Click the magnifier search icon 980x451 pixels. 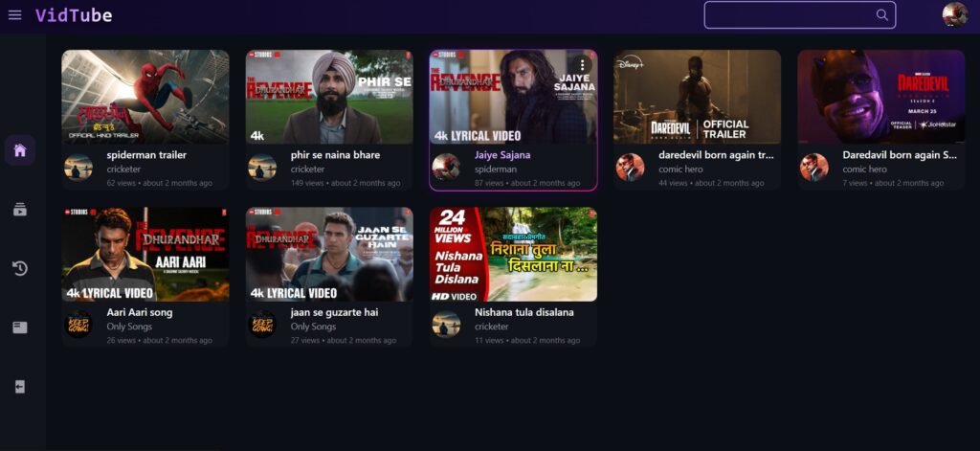point(881,15)
